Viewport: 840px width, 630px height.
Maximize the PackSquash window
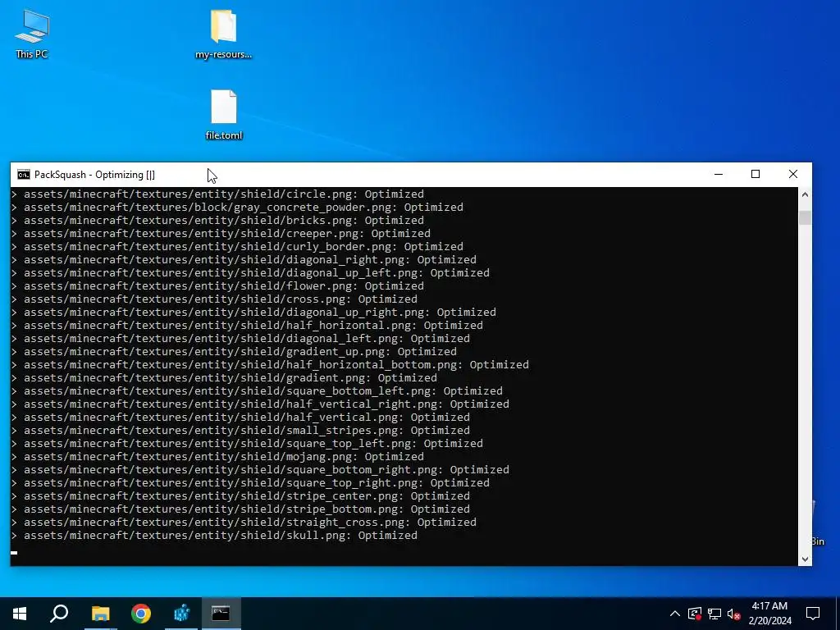coord(756,174)
